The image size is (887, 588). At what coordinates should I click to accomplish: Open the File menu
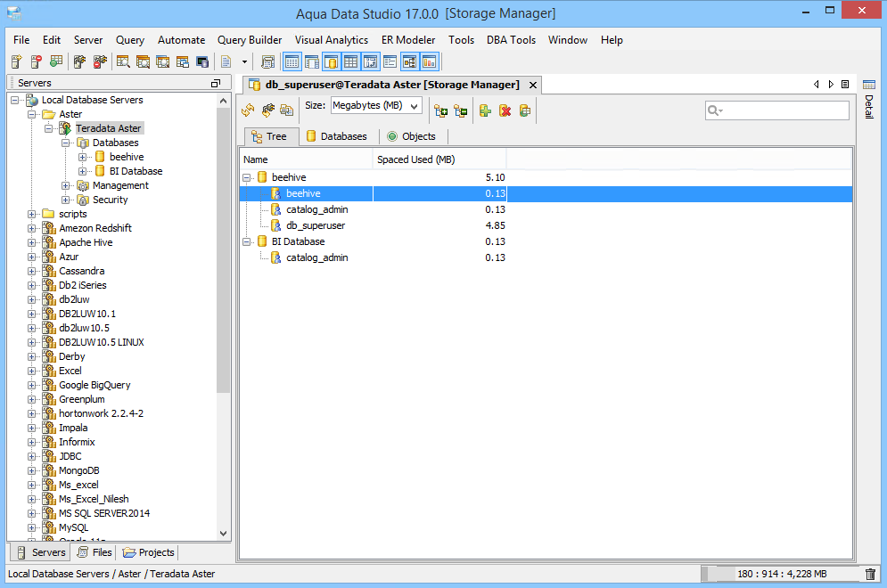click(21, 40)
